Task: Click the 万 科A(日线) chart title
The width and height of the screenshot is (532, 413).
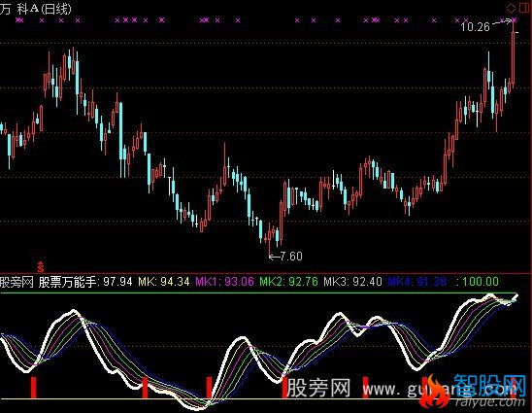Action: 36,8
